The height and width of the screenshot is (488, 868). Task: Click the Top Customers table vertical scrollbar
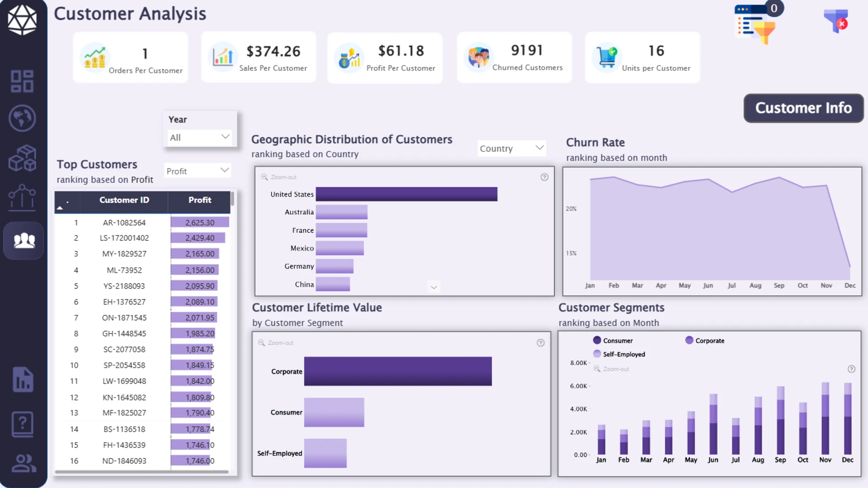point(232,199)
